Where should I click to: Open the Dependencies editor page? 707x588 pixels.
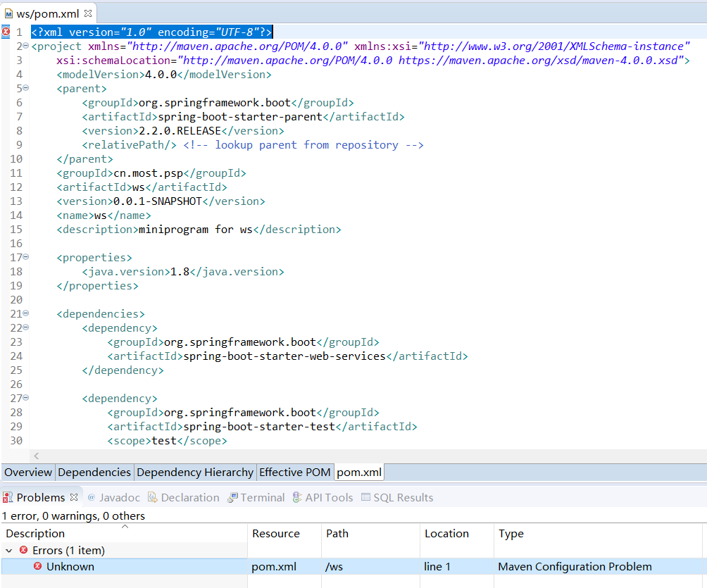94,472
